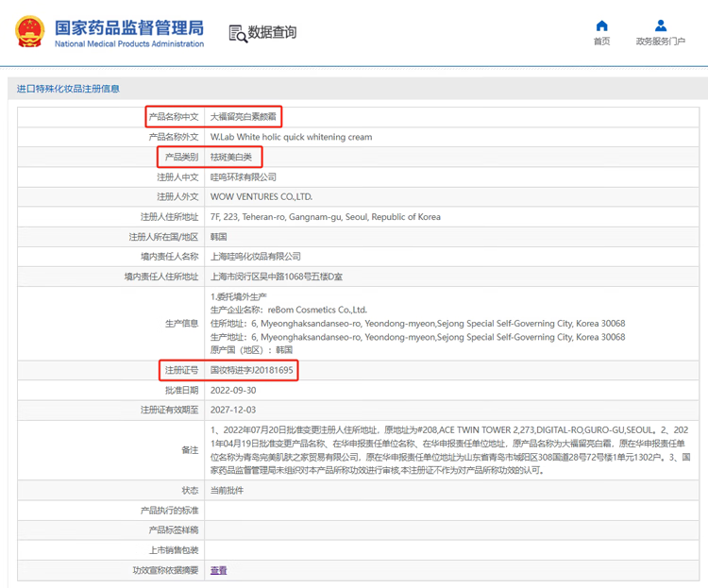Click the 原产国（地区）：韩国 line
Viewport: 708px width, 588px height.
click(x=251, y=350)
